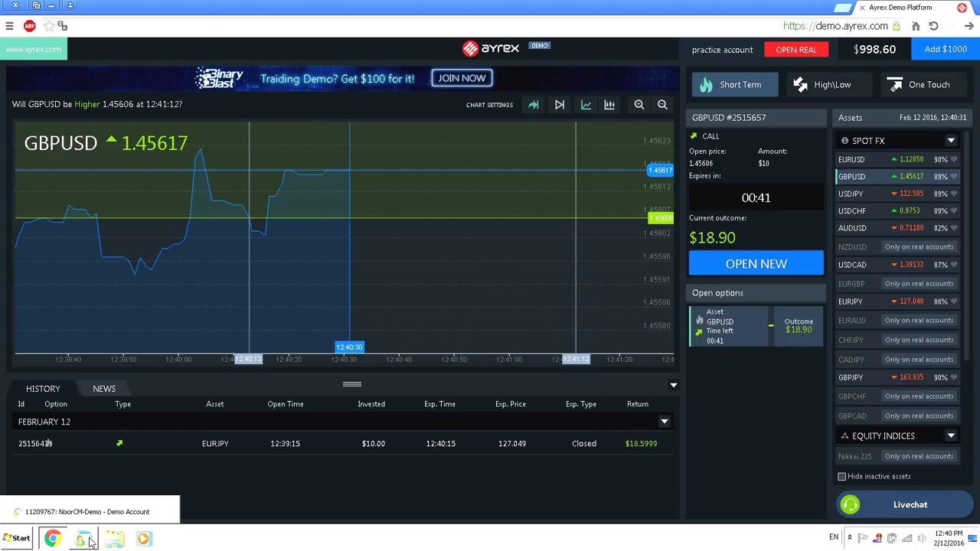Click the AdBlock icon in browser toolbar
Screen dimensions: 980x551
[x=30, y=26]
